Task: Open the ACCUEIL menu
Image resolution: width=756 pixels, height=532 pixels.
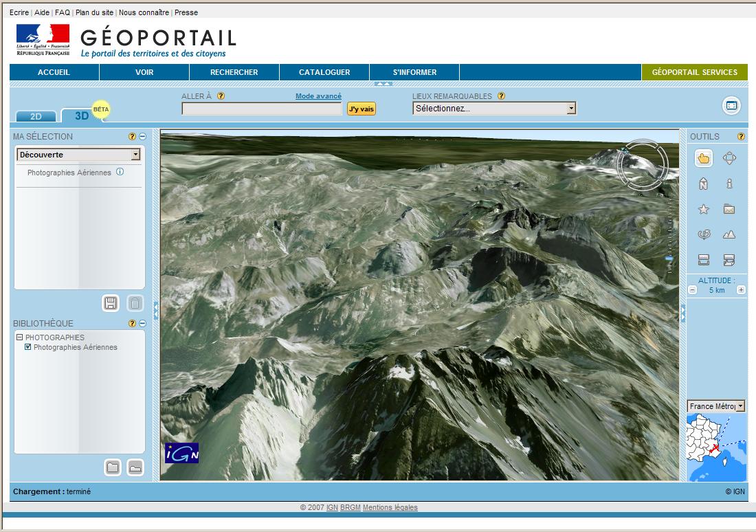Action: click(x=54, y=72)
